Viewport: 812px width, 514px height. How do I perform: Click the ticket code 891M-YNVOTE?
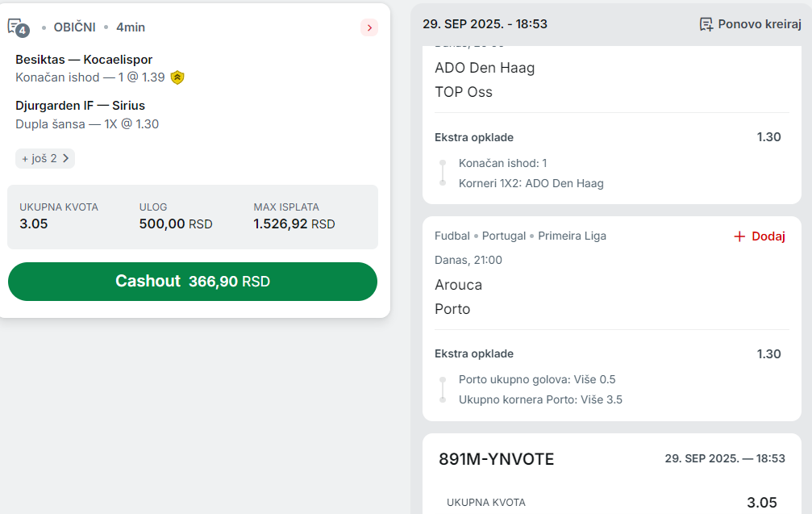[x=496, y=459]
